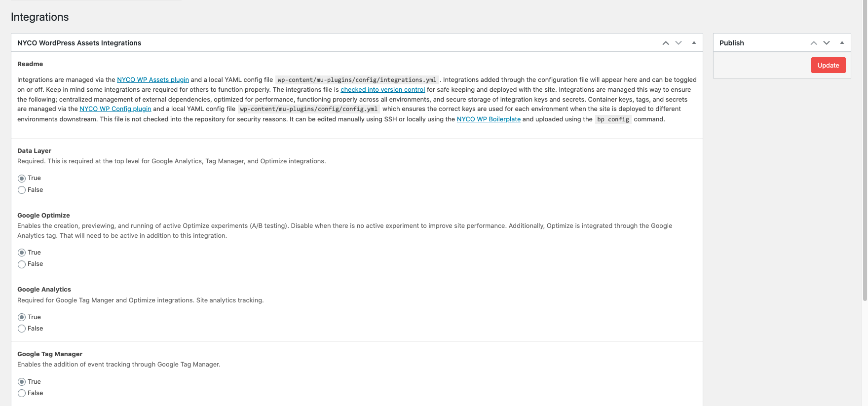Image resolution: width=868 pixels, height=406 pixels.
Task: Set Google Tag Manager to True
Action: coord(22,382)
